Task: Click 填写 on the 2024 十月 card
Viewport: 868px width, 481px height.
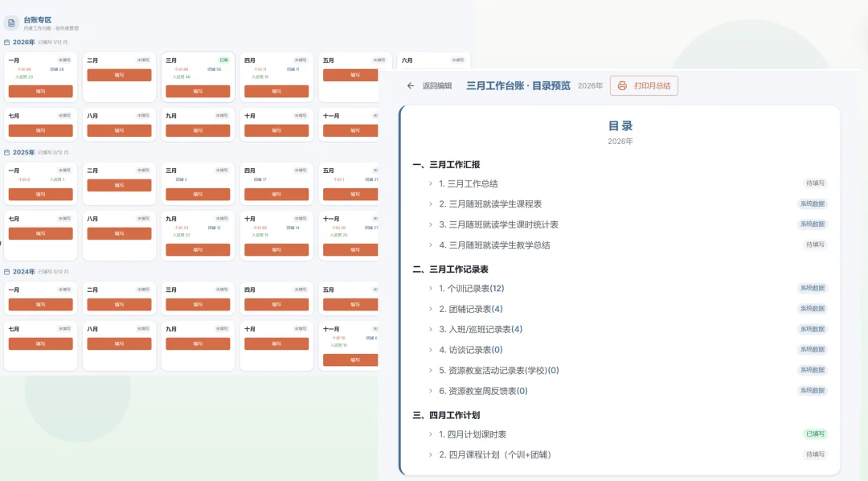Action: [276, 343]
